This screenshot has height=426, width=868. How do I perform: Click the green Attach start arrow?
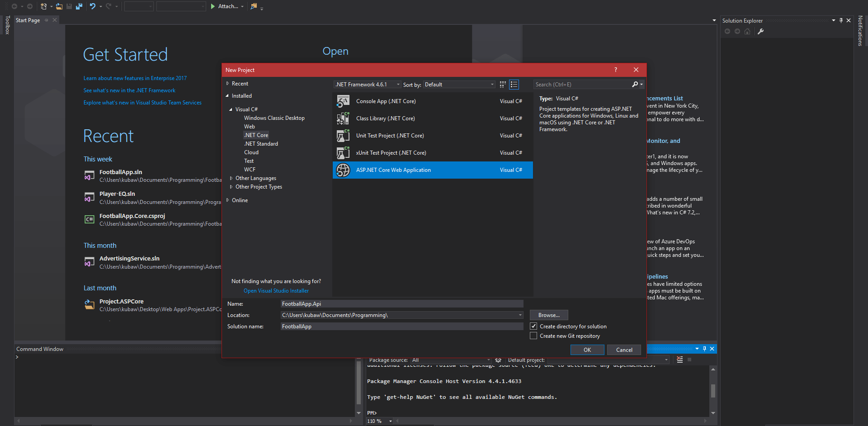[212, 6]
